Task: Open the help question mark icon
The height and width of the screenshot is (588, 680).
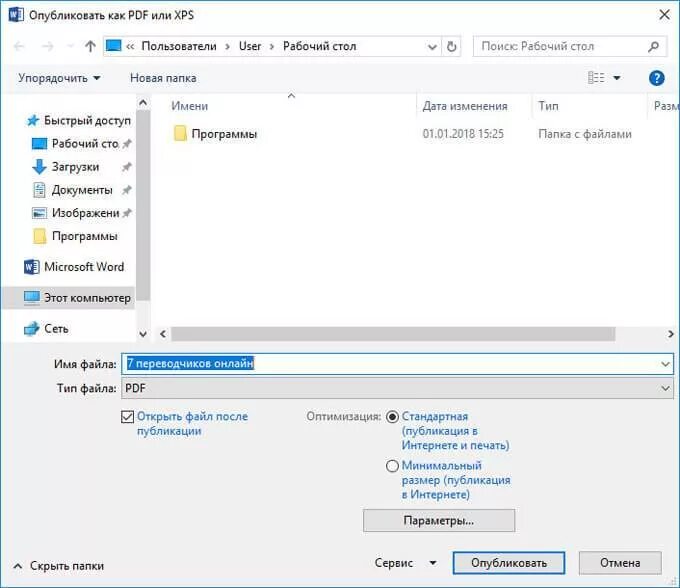Action: 657,78
